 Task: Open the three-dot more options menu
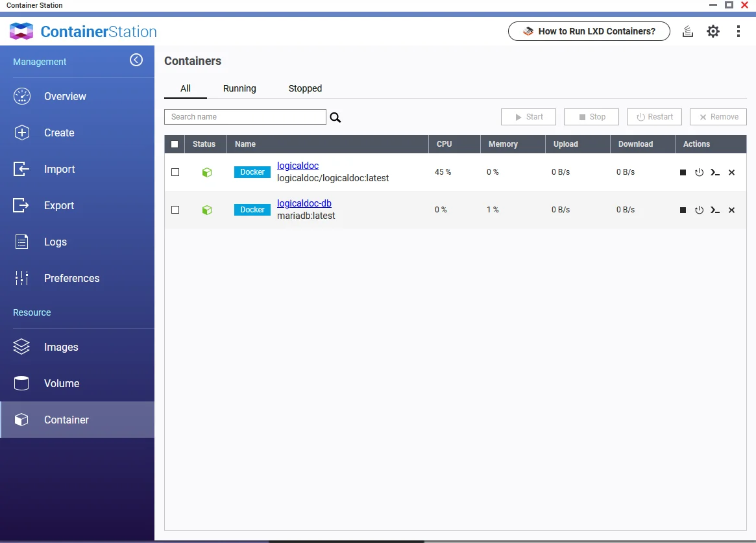point(738,31)
